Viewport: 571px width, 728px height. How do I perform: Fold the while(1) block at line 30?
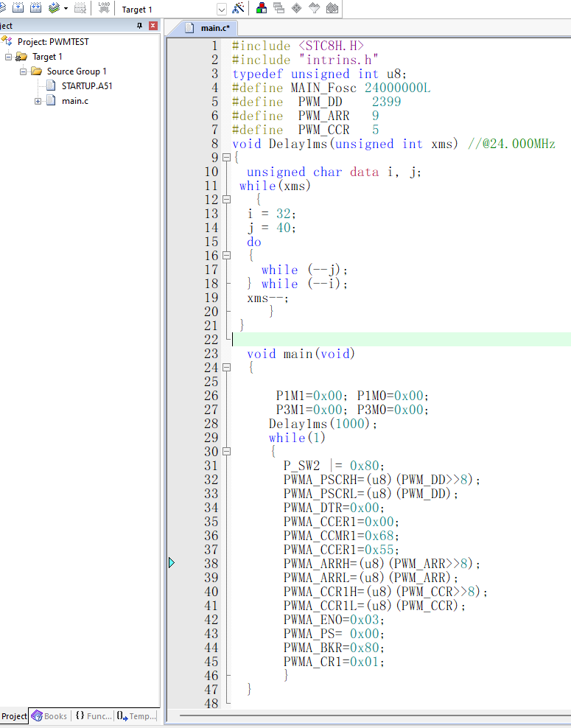click(x=226, y=451)
